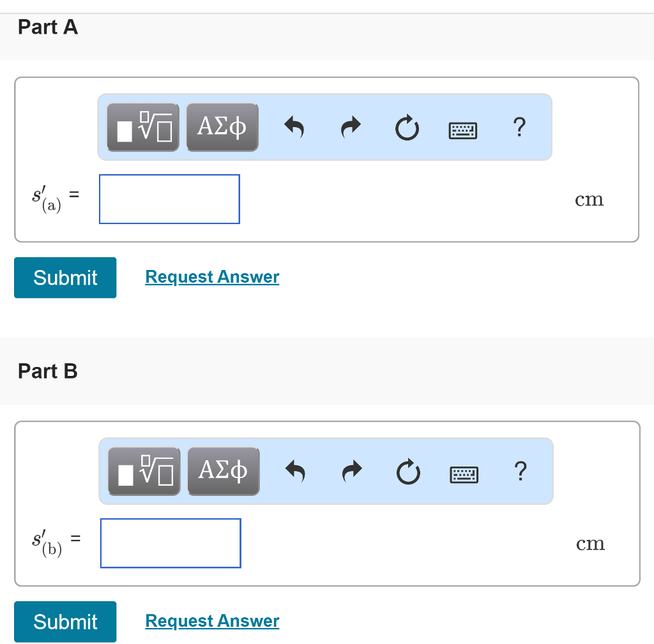Click the undo arrow in Part B
654x644 pixels.
coord(295,472)
